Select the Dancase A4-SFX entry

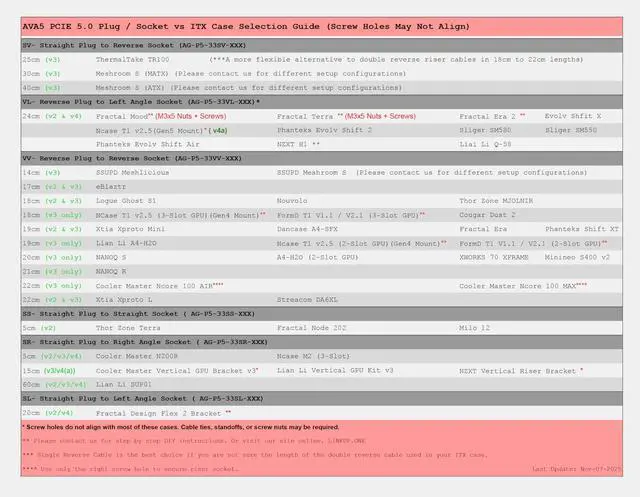pyautogui.click(x=309, y=228)
